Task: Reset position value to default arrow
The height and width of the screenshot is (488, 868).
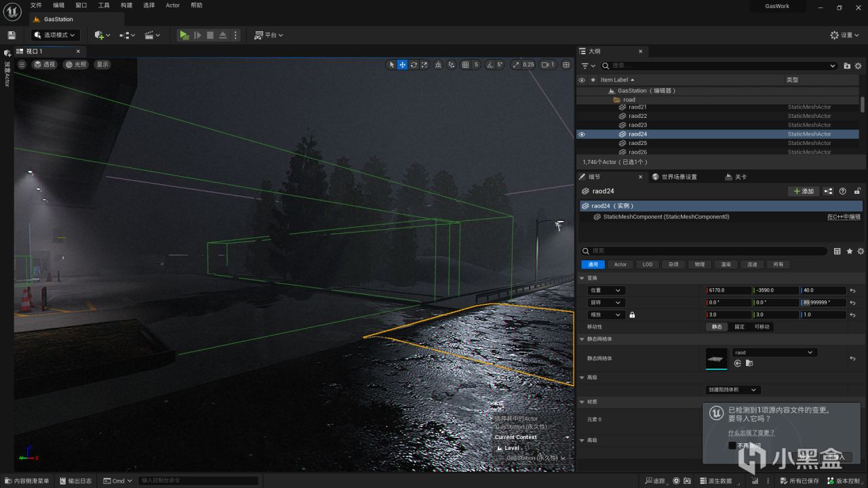Action: click(852, 291)
